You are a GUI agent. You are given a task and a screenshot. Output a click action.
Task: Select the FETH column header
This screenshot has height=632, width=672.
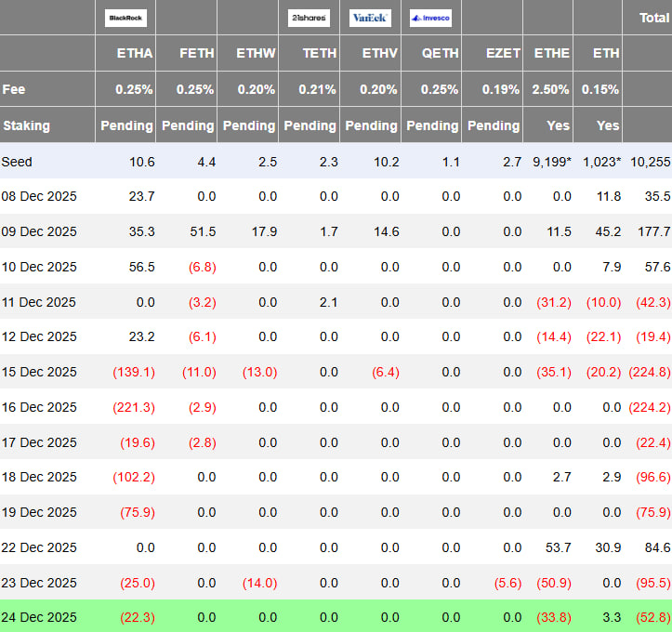pos(196,54)
